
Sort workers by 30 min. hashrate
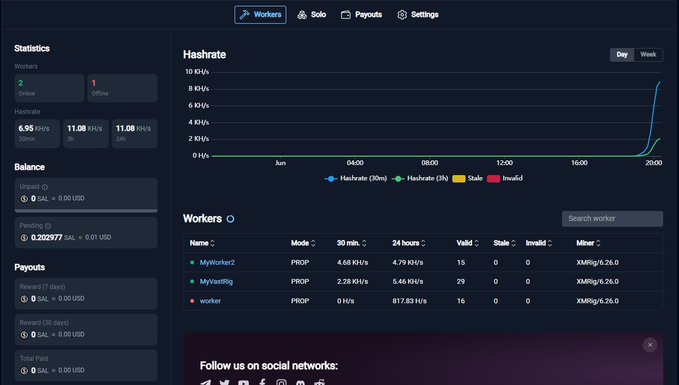(352, 243)
